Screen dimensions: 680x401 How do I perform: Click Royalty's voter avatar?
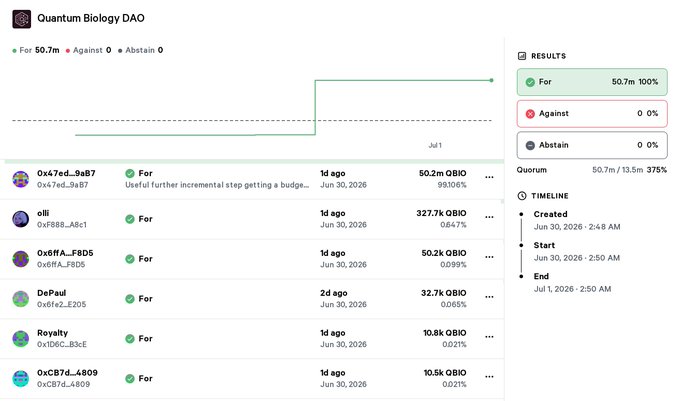(x=20, y=339)
